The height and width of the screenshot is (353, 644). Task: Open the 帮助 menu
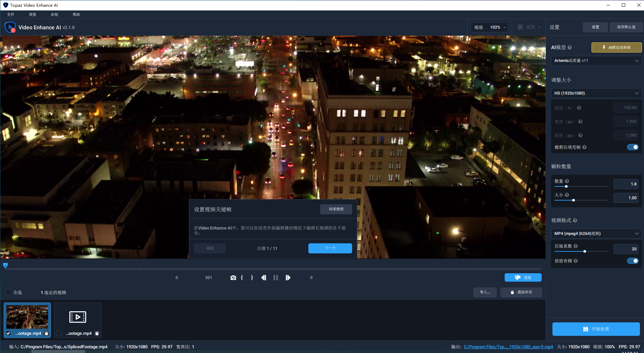76,14
